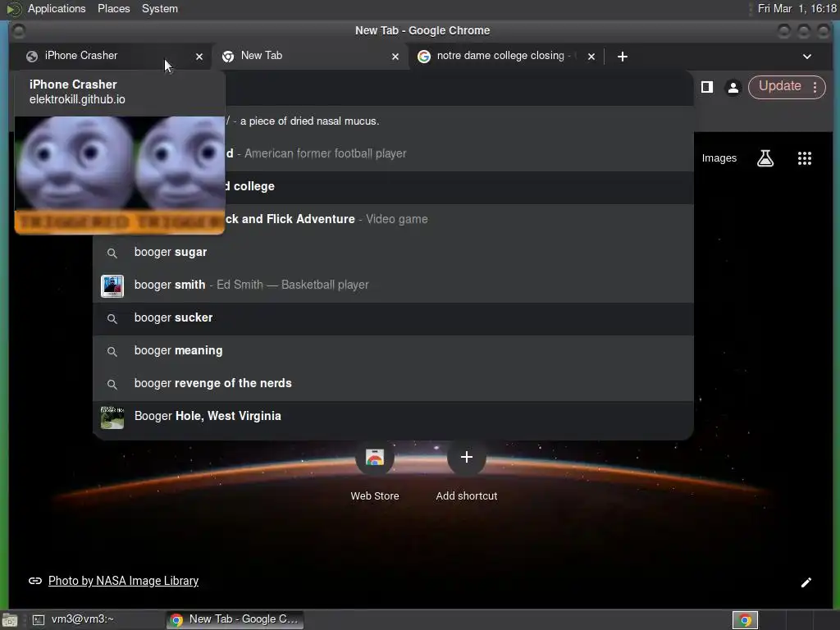Select the booger sugar suggestion

coord(393,253)
